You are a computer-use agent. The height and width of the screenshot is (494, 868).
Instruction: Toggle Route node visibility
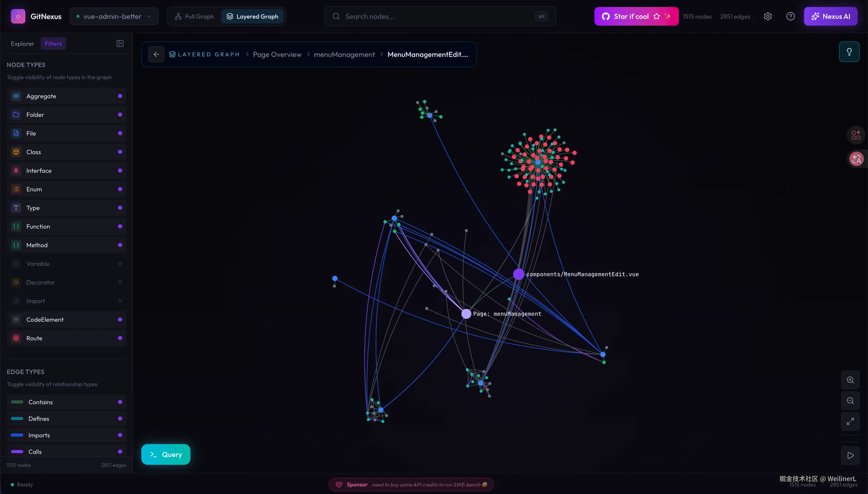click(x=120, y=338)
